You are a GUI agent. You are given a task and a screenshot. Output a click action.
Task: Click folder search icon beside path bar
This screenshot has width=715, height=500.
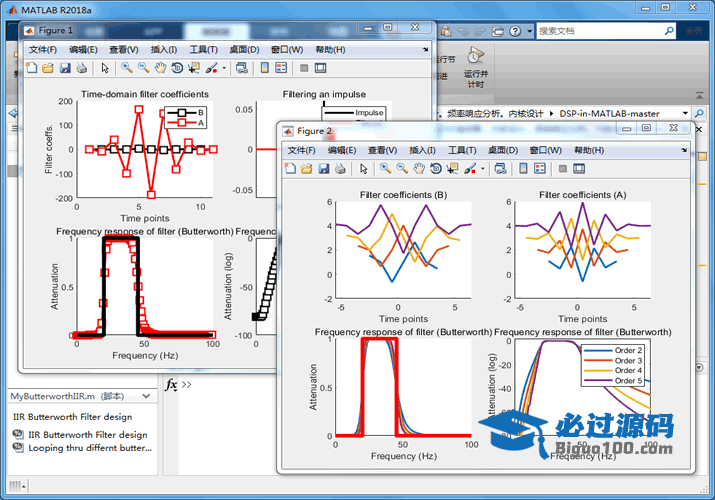point(699,113)
